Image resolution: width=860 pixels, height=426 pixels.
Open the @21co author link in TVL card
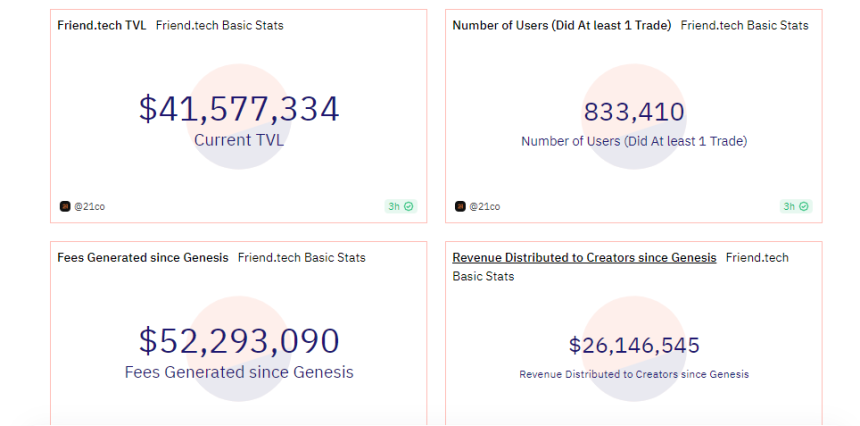point(89,206)
